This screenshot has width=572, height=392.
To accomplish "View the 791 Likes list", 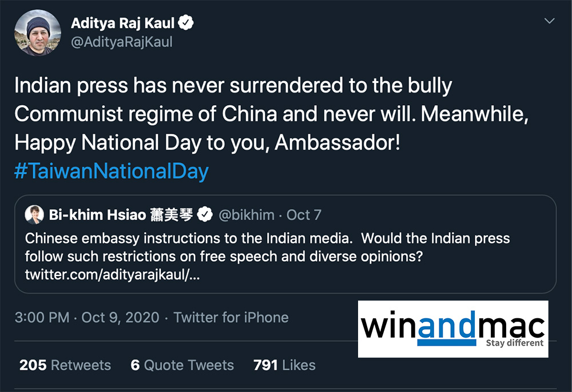I will tap(284, 365).
